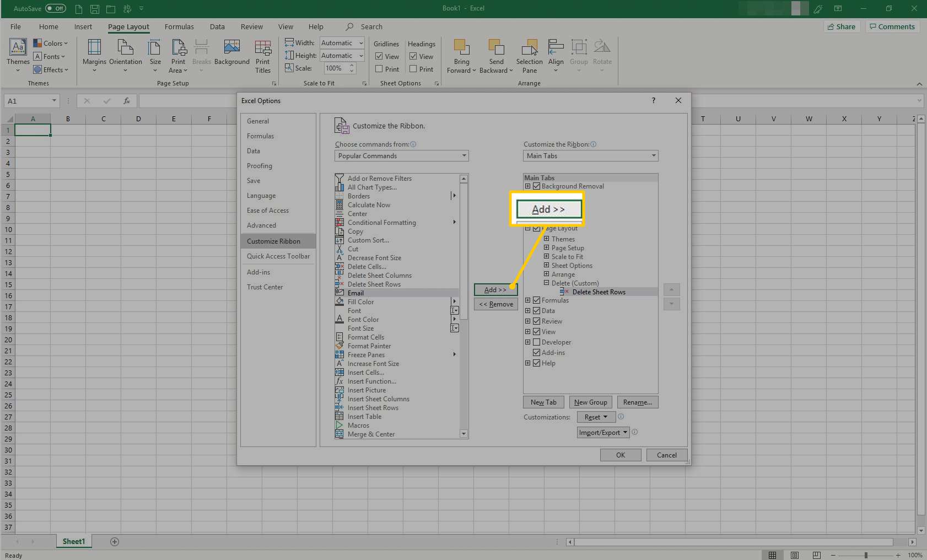Click Add >> button in Excel Options

[x=495, y=290]
